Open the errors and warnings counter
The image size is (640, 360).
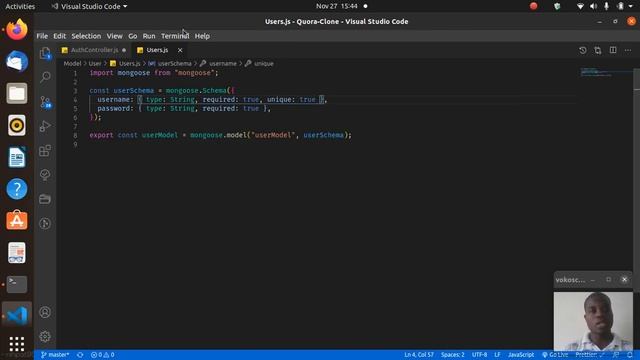click(102, 355)
